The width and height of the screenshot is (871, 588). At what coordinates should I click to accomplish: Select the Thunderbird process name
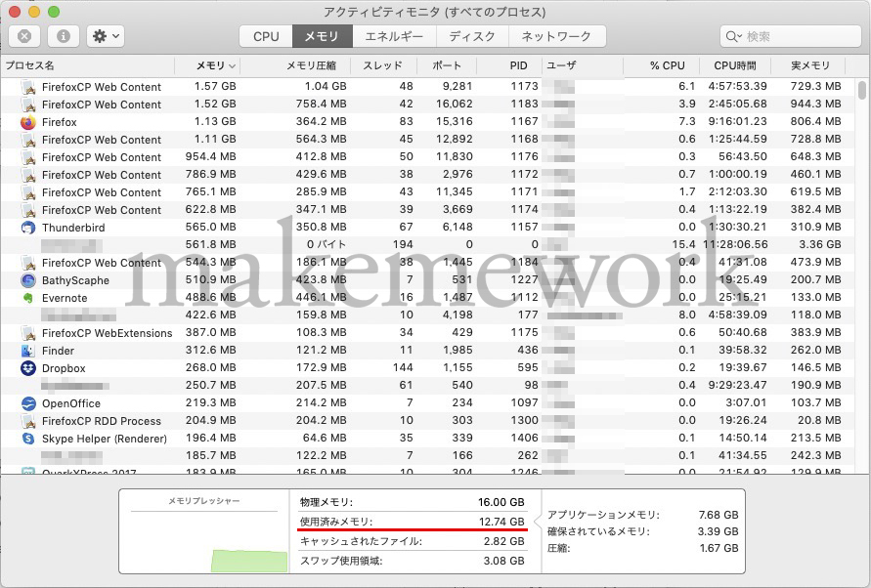[x=73, y=228]
